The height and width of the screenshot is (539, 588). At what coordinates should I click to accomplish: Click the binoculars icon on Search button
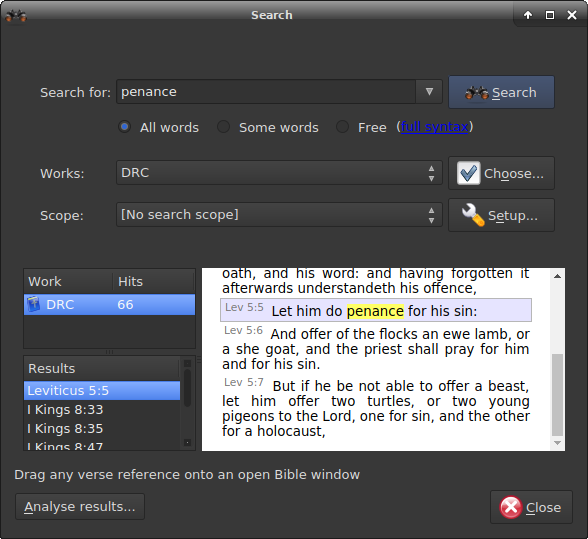click(x=476, y=93)
